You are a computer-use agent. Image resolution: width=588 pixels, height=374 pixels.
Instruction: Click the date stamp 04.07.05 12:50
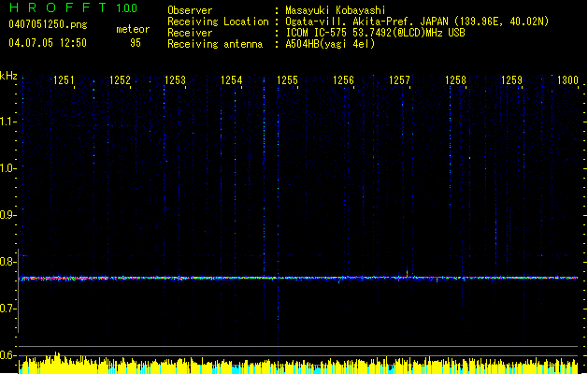(x=48, y=43)
